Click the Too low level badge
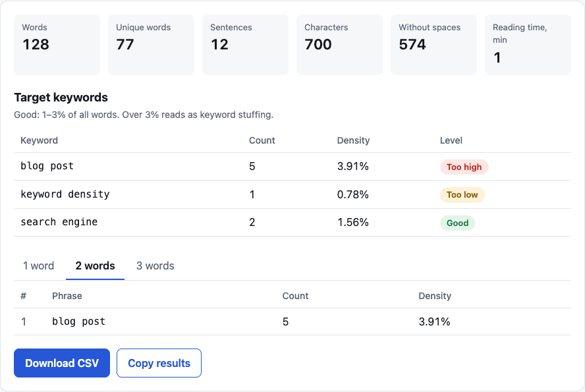The width and height of the screenshot is (585, 392). tap(462, 195)
